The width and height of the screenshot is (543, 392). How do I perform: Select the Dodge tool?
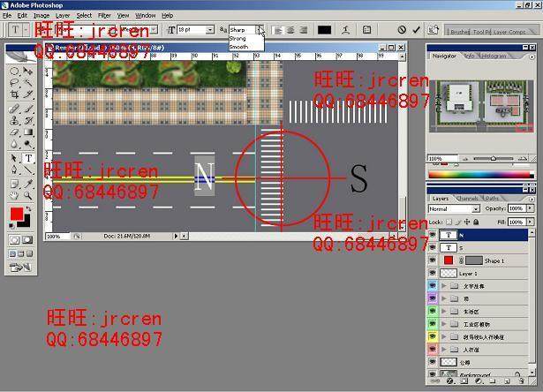pos(28,144)
